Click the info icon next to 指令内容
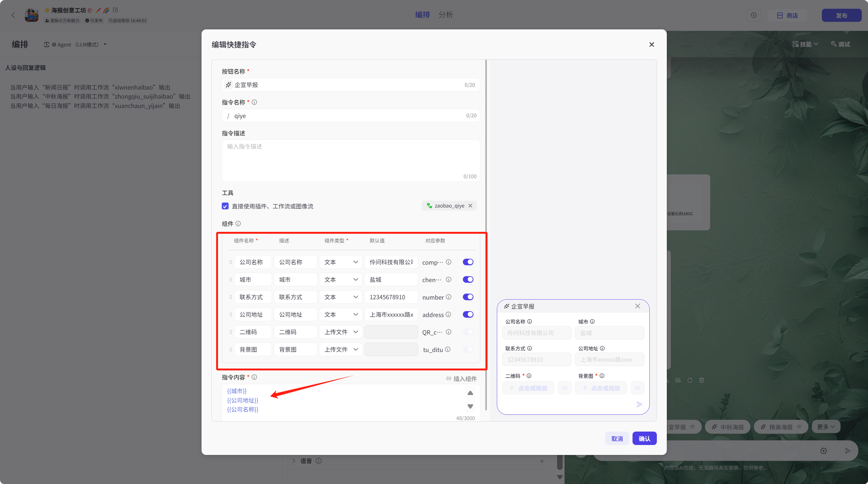 tap(255, 377)
